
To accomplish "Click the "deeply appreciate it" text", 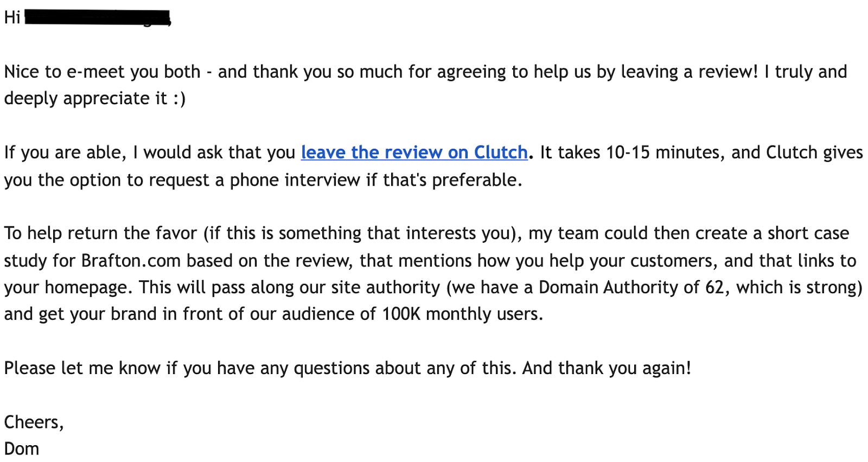I will 86,99.
